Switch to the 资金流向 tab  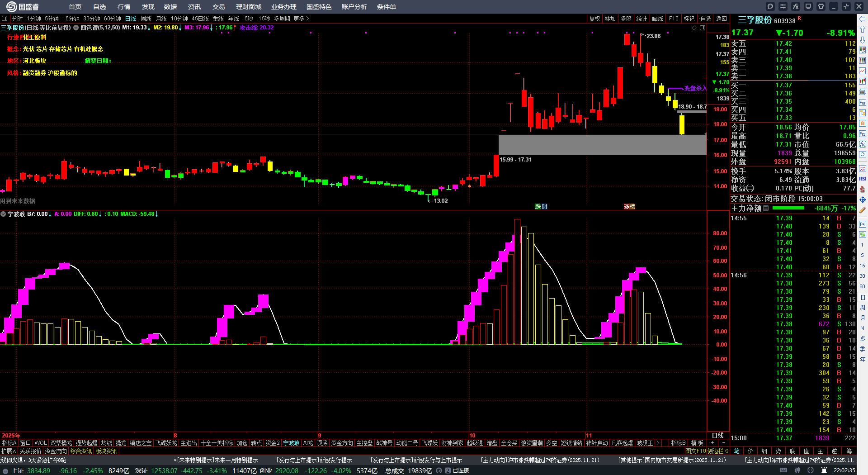tap(56, 451)
